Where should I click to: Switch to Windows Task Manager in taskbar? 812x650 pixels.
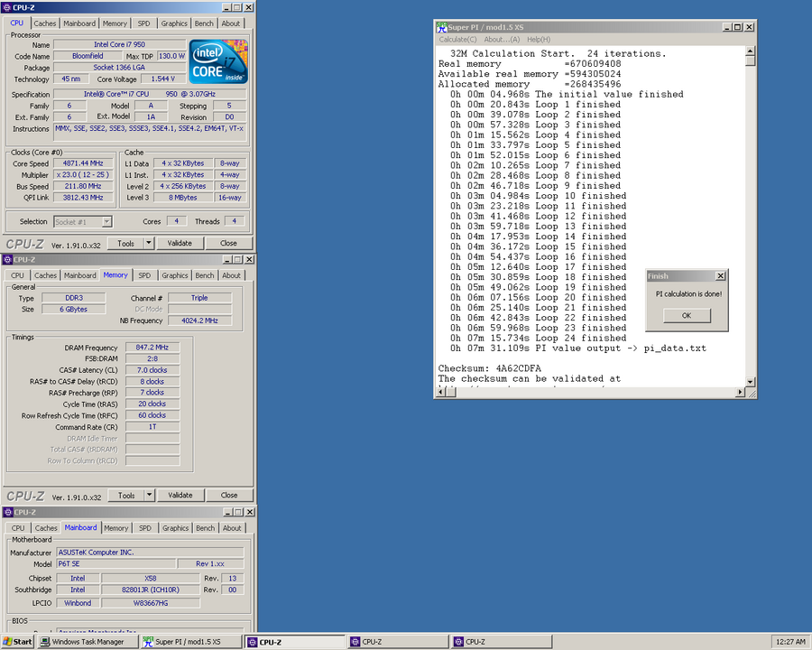(88, 642)
